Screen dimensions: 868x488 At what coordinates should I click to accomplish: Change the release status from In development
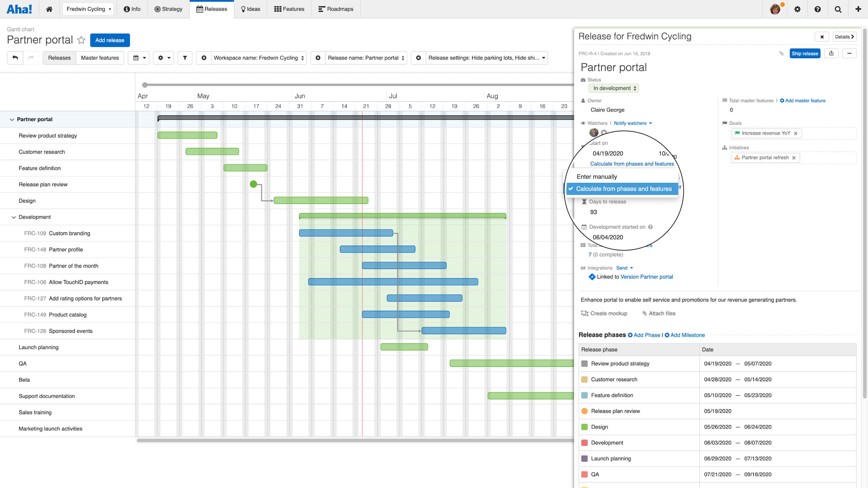(613, 88)
